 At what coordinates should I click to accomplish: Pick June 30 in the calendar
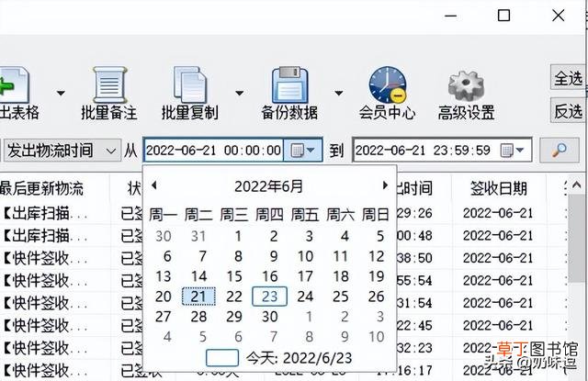pyautogui.click(x=269, y=317)
